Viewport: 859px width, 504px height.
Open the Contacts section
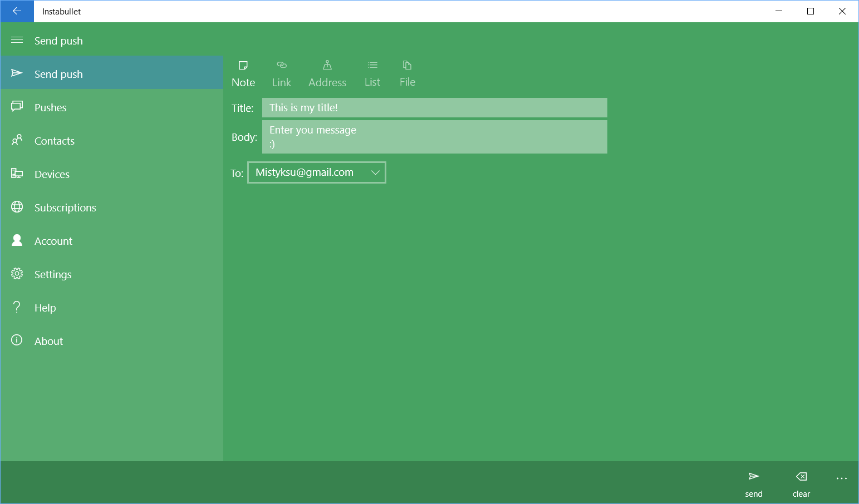tap(54, 140)
